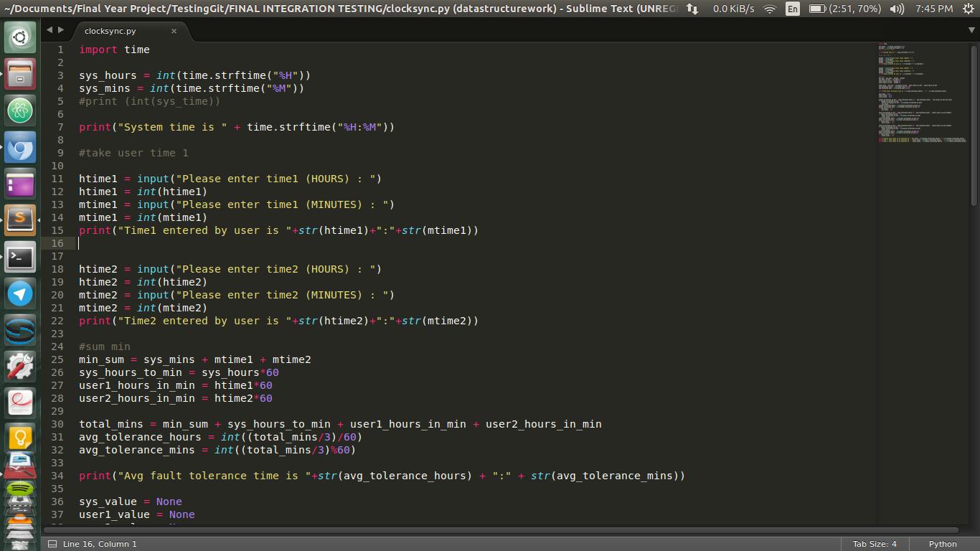Open the Terminal from the dock
The image size is (980, 551).
(x=20, y=257)
